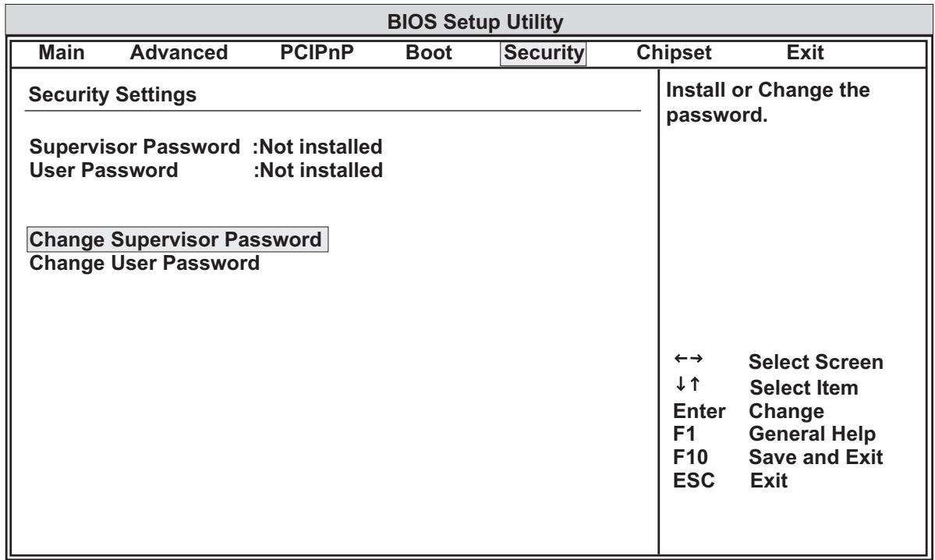Click the down-up arrows Select Item icon

click(688, 384)
